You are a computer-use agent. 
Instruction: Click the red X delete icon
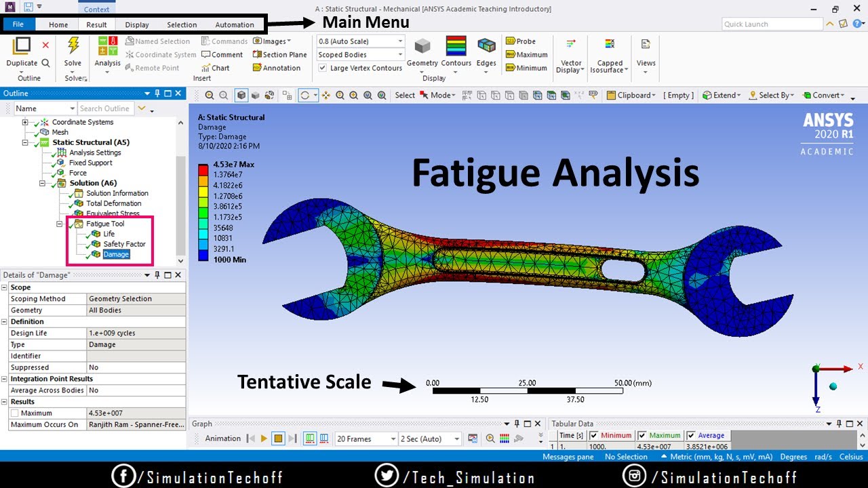point(45,45)
